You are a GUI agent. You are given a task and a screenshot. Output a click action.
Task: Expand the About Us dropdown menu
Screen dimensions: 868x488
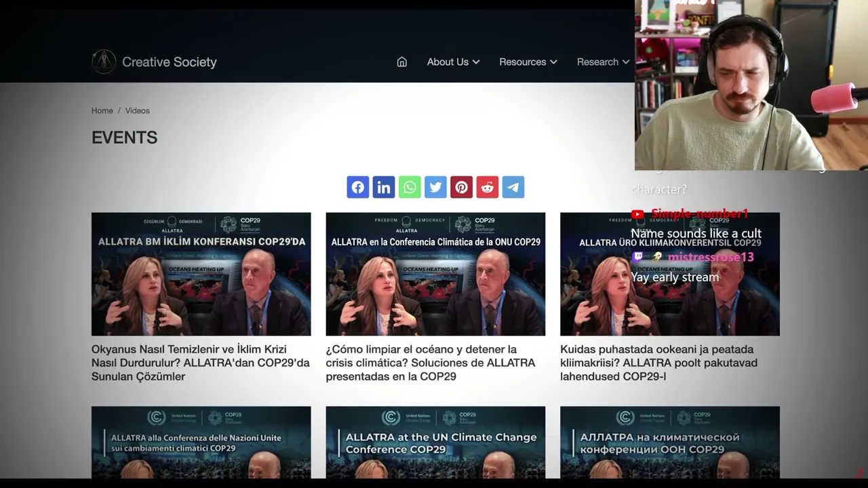pos(453,62)
